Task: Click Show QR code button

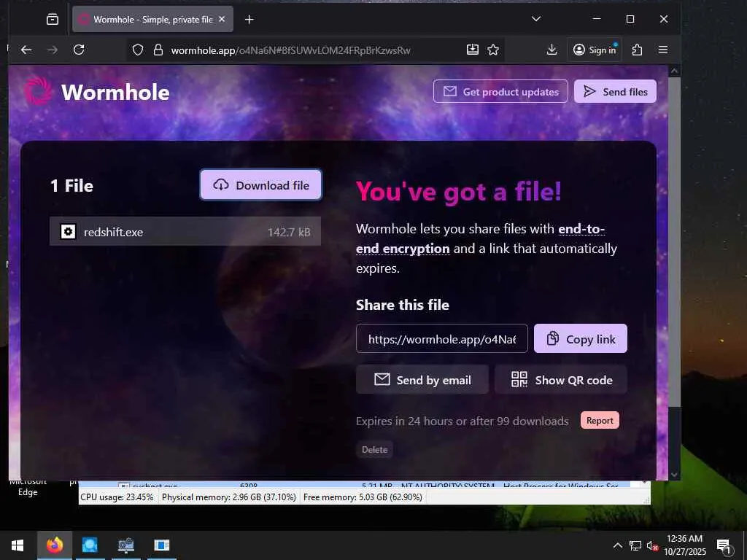Action: (x=561, y=379)
